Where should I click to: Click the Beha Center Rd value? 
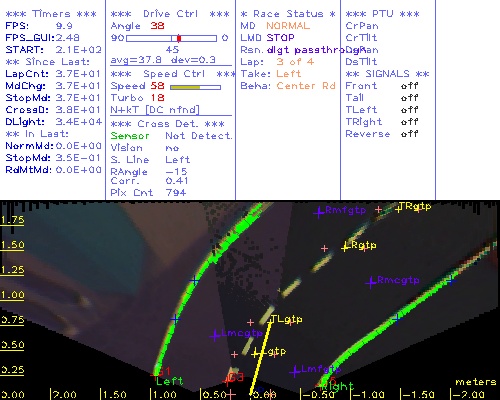coord(306,86)
